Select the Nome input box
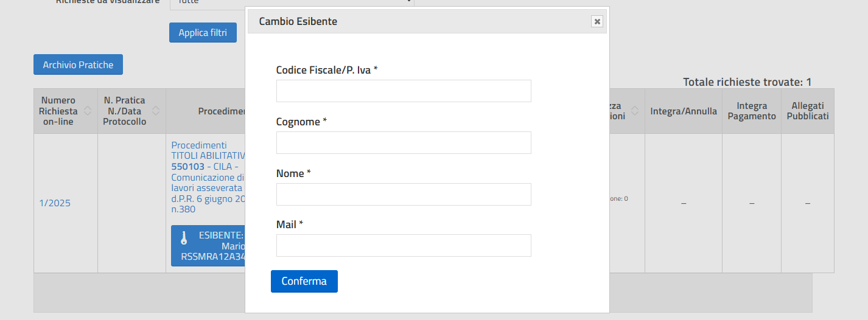The height and width of the screenshot is (320, 868). [x=404, y=194]
